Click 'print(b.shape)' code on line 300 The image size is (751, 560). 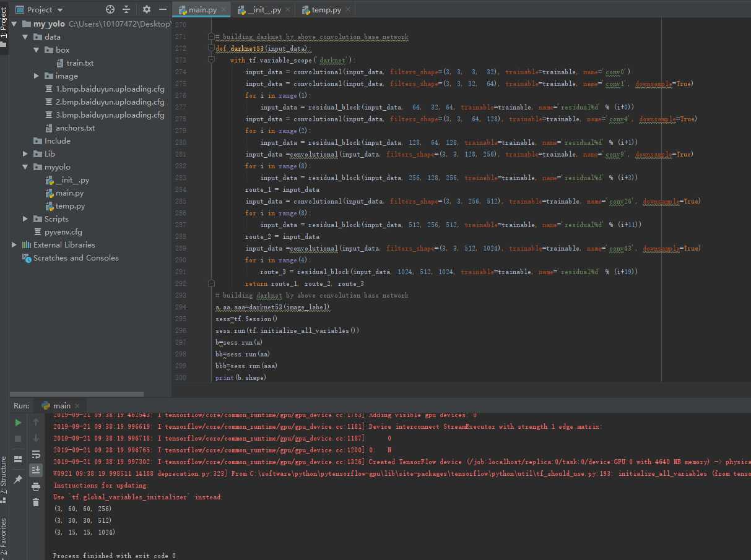pos(241,377)
